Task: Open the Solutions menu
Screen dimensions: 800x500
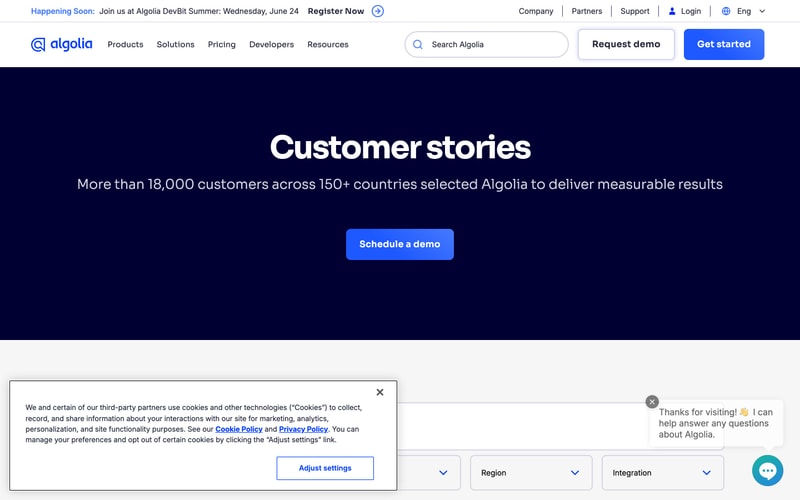Action: pyautogui.click(x=176, y=44)
